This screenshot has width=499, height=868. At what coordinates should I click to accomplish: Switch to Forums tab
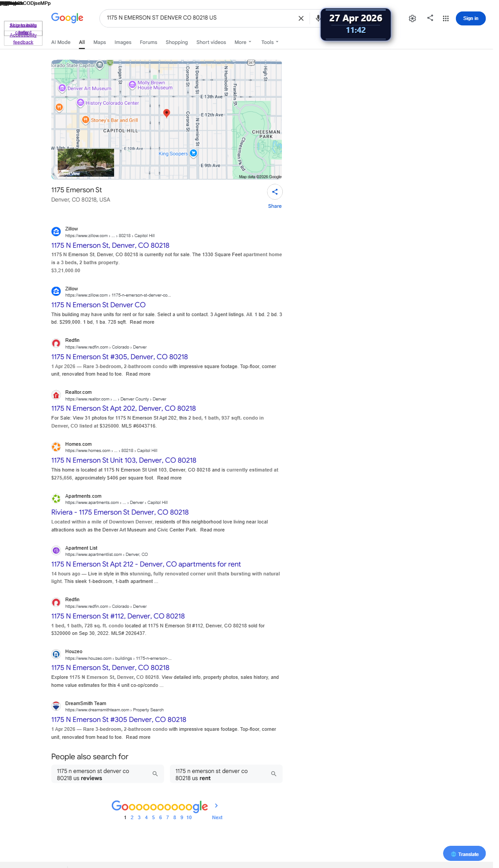click(x=148, y=42)
